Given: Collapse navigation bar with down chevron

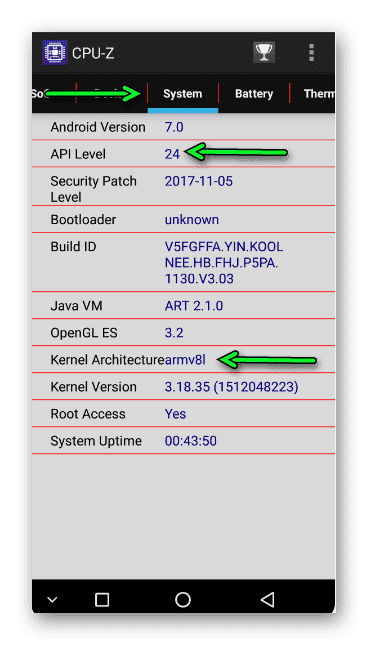Looking at the screenshot, I should click(52, 600).
